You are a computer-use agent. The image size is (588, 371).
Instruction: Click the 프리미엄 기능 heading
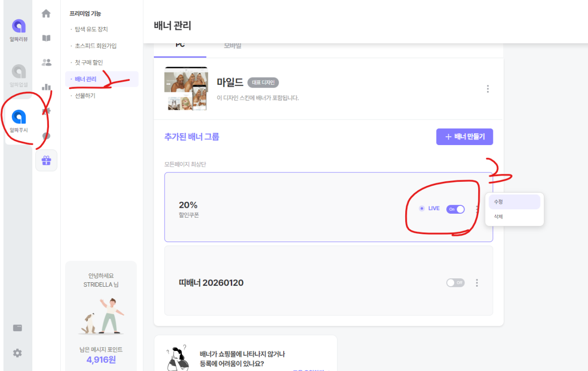coord(85,14)
